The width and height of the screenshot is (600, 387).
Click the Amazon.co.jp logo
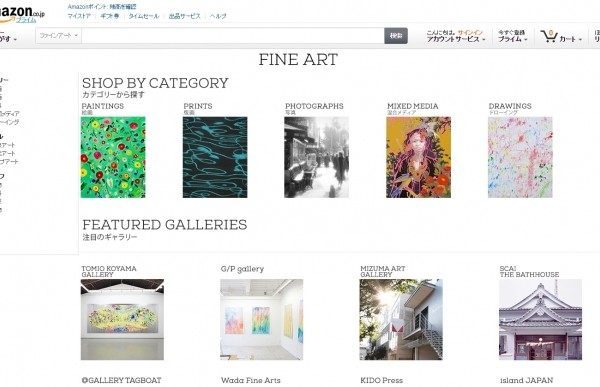(22, 13)
